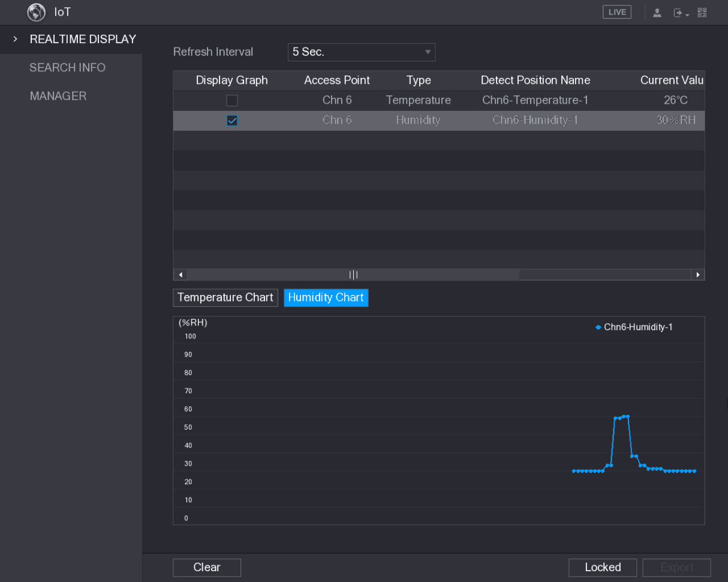The image size is (728, 582).
Task: Switch to LIVE view
Action: (x=617, y=12)
